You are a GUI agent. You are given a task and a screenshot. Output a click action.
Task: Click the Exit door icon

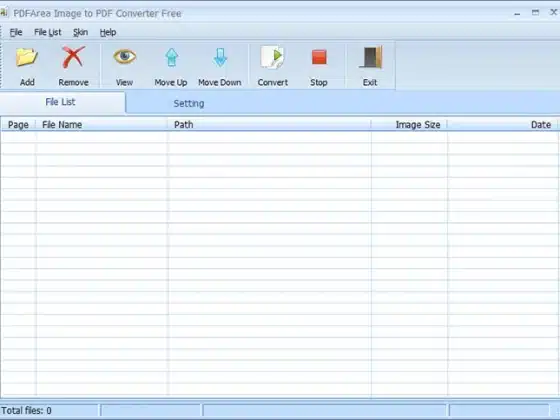point(371,57)
